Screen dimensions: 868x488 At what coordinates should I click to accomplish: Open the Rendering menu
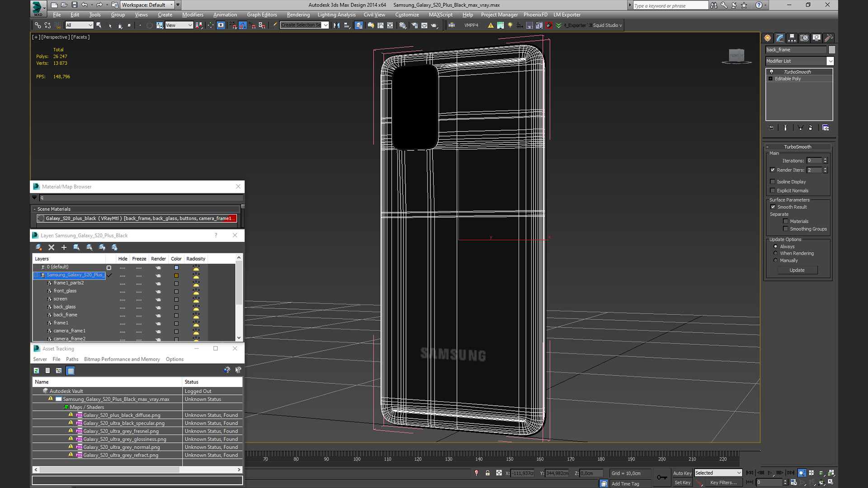coord(298,15)
